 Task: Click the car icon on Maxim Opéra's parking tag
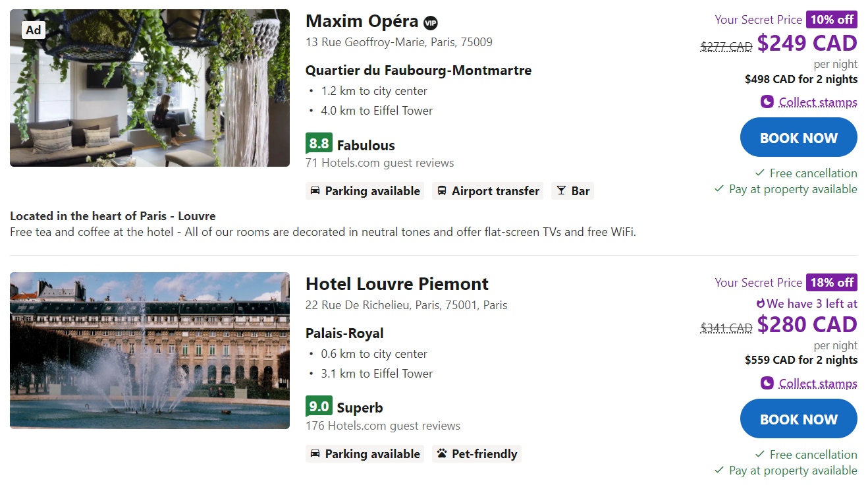(315, 190)
